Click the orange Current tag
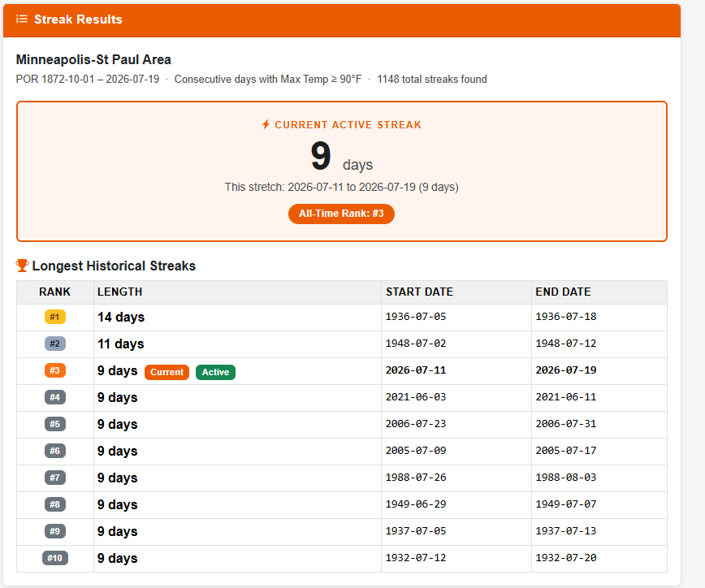 [x=167, y=372]
